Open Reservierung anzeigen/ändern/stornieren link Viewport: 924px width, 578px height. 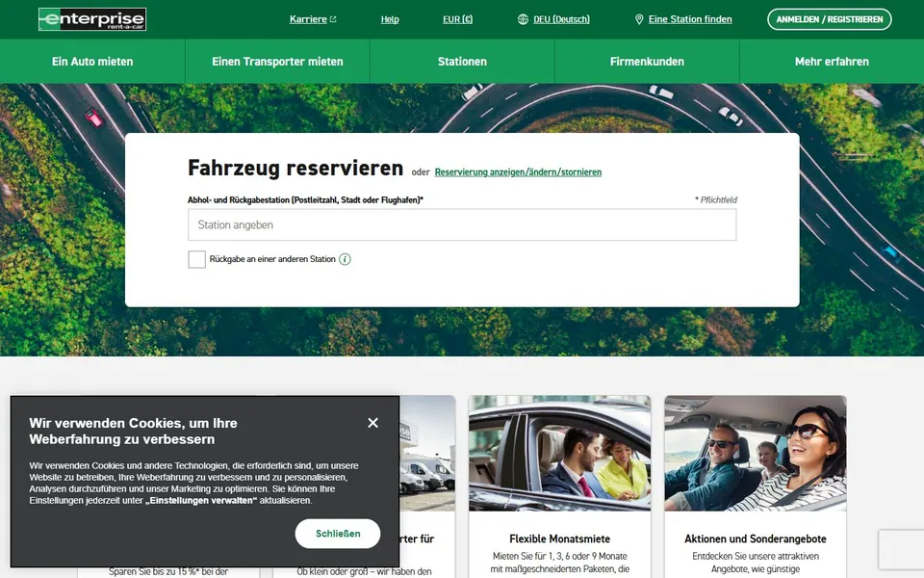[518, 172]
